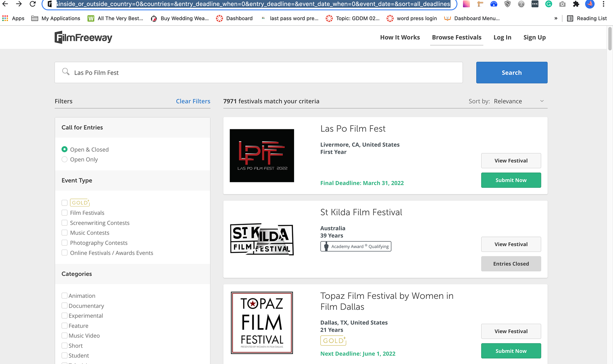The height and width of the screenshot is (364, 613).
Task: Submit Now to Las Po Film Fest
Action: [x=511, y=180]
